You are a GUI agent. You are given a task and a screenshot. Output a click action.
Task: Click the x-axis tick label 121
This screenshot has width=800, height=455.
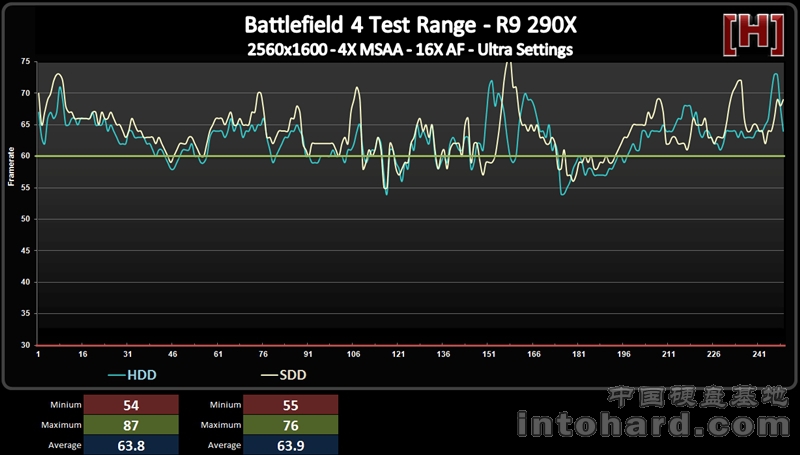click(x=398, y=354)
